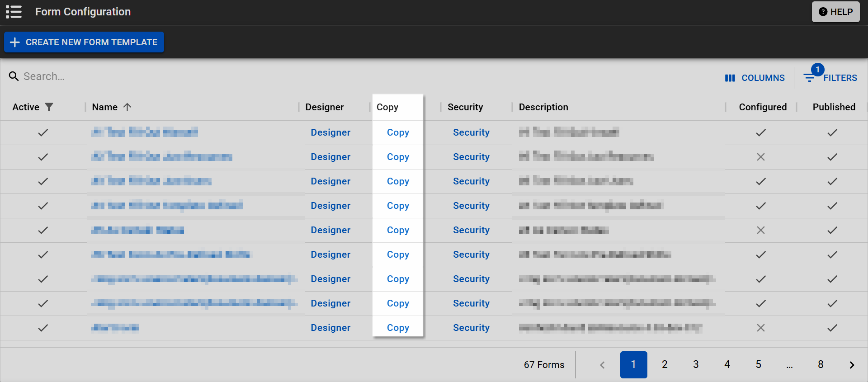The image size is (868, 382).
Task: Click CREATE NEW FORM TEMPLATE button
Action: pyautogui.click(x=84, y=42)
